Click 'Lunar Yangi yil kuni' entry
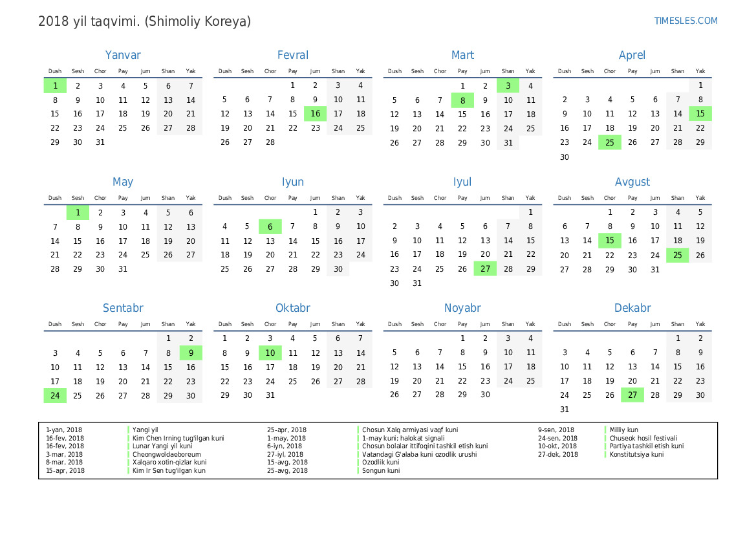The image size is (756, 535). pyautogui.click(x=162, y=446)
